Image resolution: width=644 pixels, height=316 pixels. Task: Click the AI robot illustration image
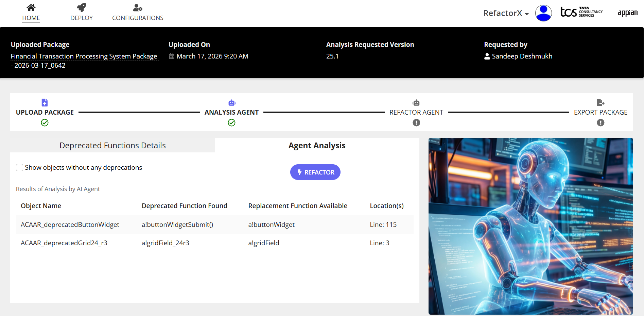pyautogui.click(x=530, y=226)
